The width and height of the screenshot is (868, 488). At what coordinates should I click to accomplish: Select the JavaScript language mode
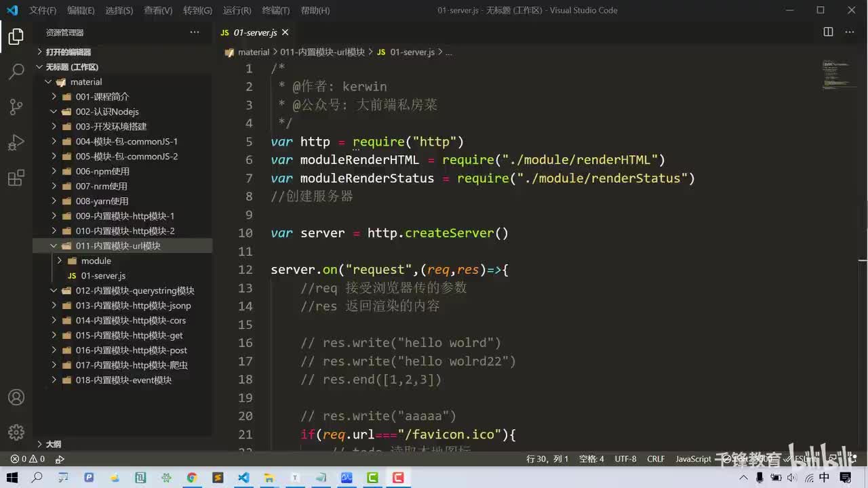pos(693,459)
